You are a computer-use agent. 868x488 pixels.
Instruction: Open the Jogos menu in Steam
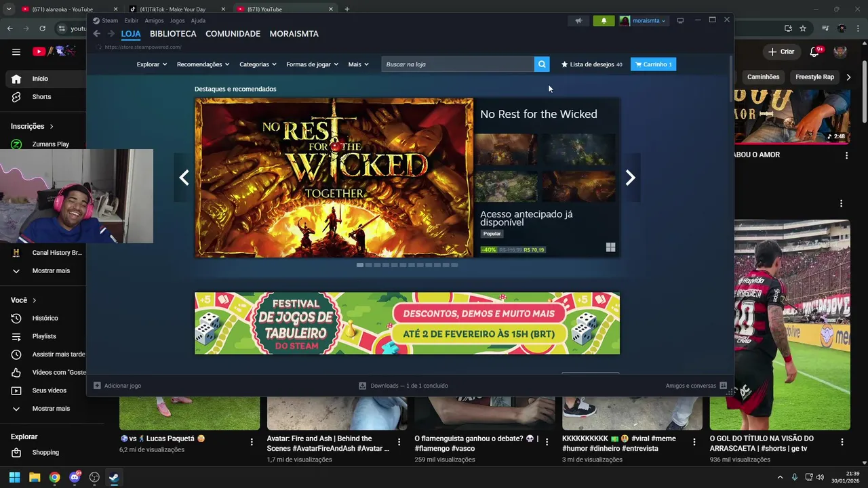(177, 20)
